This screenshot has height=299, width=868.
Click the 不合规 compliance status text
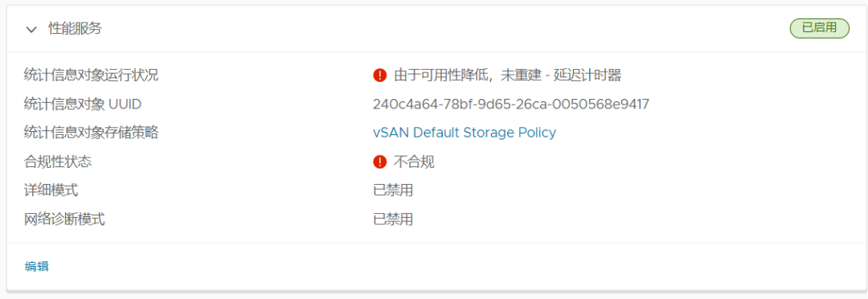[414, 162]
